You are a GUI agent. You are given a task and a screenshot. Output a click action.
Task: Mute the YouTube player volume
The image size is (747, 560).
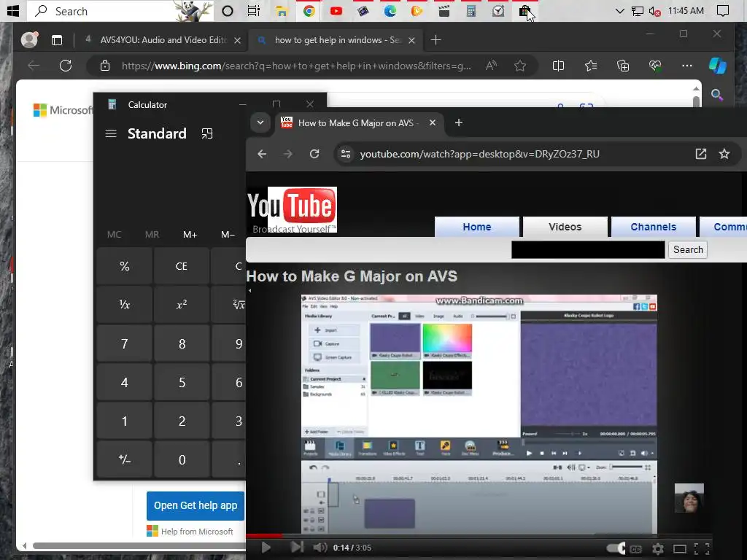(x=320, y=548)
